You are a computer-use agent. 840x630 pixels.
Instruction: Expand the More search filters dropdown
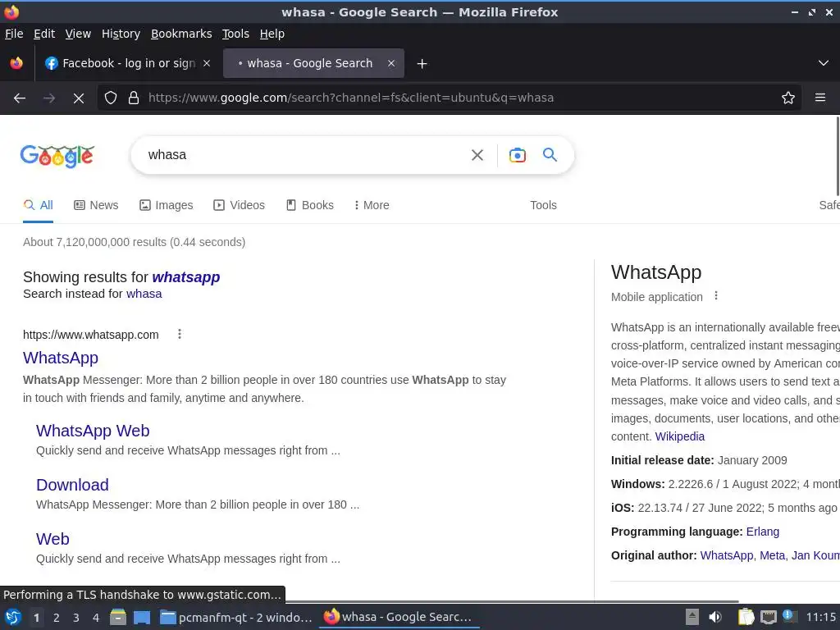372,205
